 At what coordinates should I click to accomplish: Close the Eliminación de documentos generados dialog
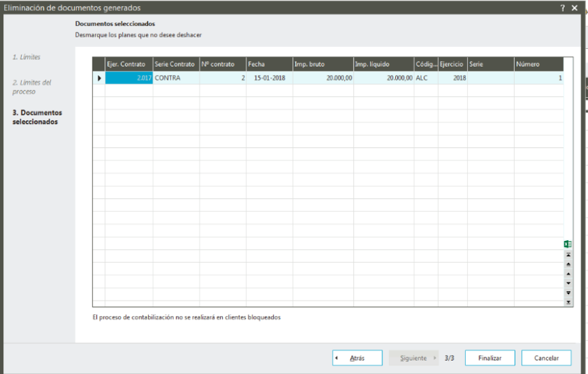574,8
